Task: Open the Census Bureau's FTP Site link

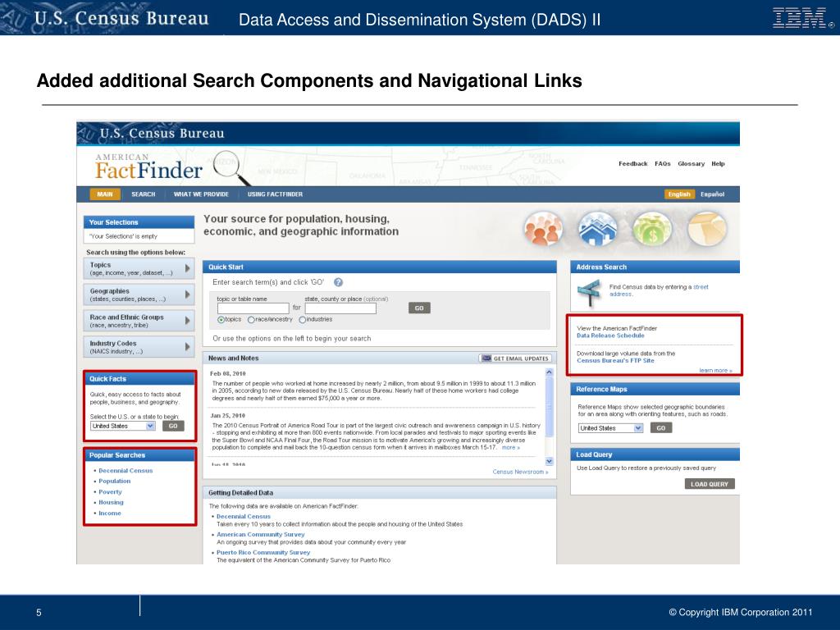Action: tap(615, 361)
